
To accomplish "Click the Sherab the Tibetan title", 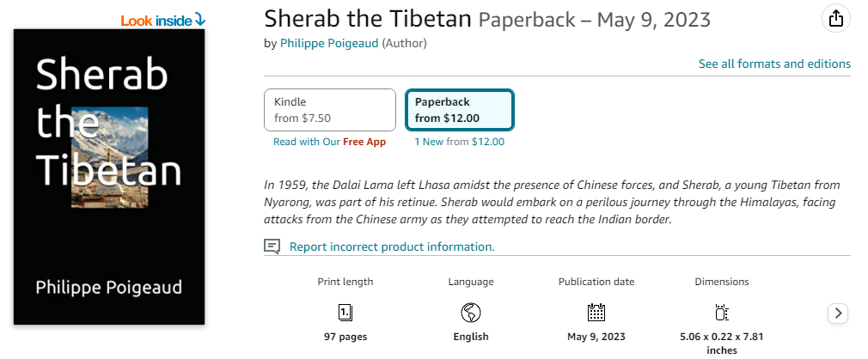I will [368, 19].
